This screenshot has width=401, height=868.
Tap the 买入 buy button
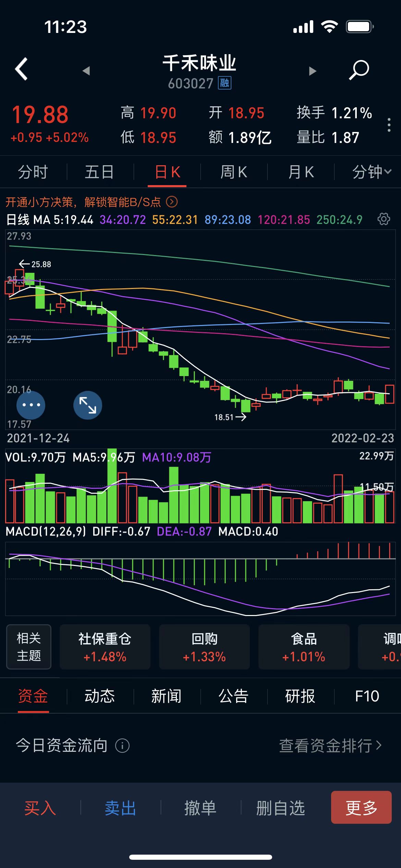40,808
